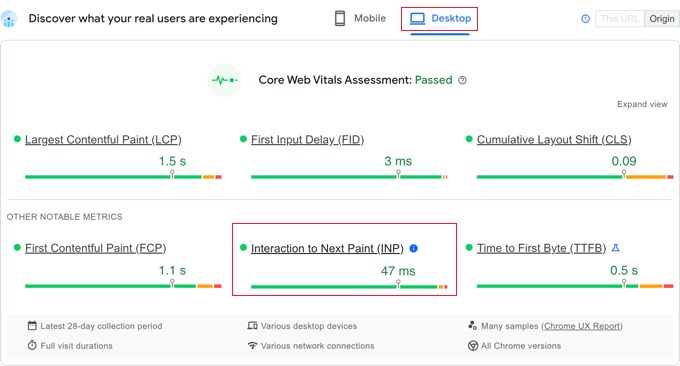Click the devices icon for Various desktop devices
Viewport: 680px width, 366px height.
(252, 326)
